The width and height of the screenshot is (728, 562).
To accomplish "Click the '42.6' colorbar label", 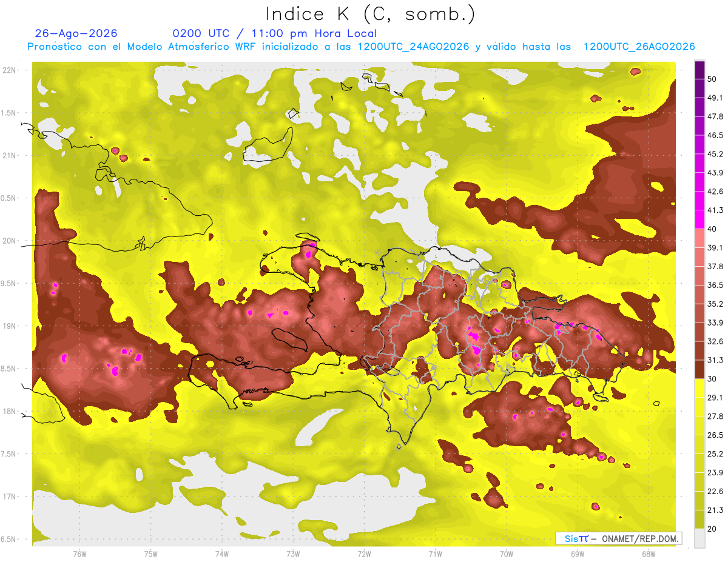I will pos(715,192).
